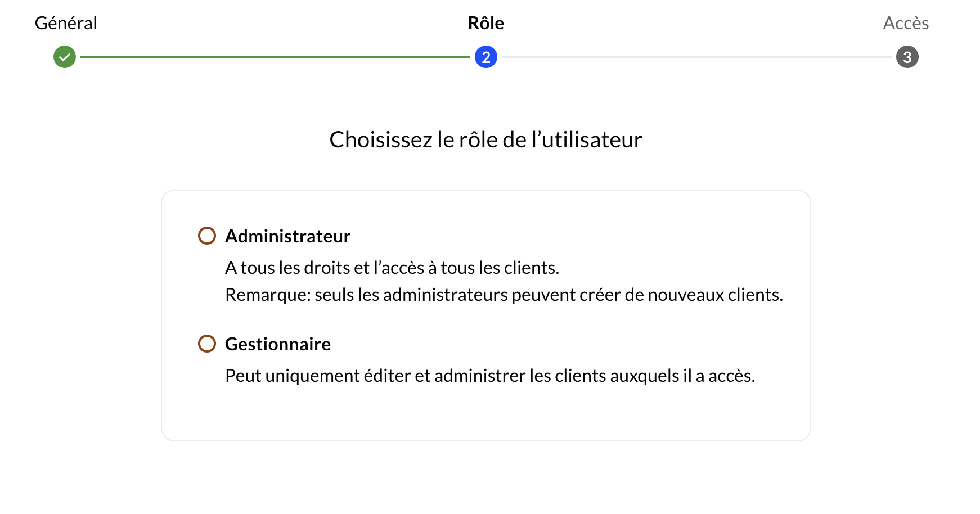The image size is (980, 514).
Task: Click the blue step 2 circle
Action: click(486, 57)
